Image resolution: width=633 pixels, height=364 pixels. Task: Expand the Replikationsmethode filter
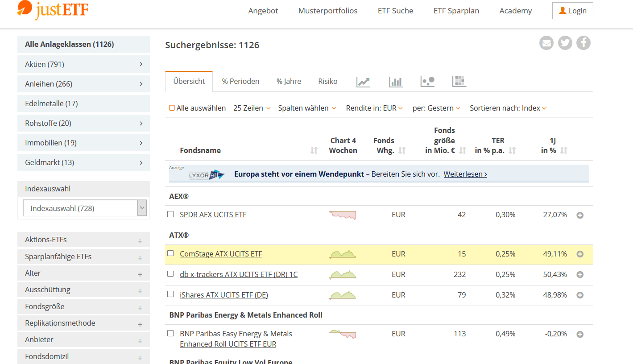click(84, 323)
